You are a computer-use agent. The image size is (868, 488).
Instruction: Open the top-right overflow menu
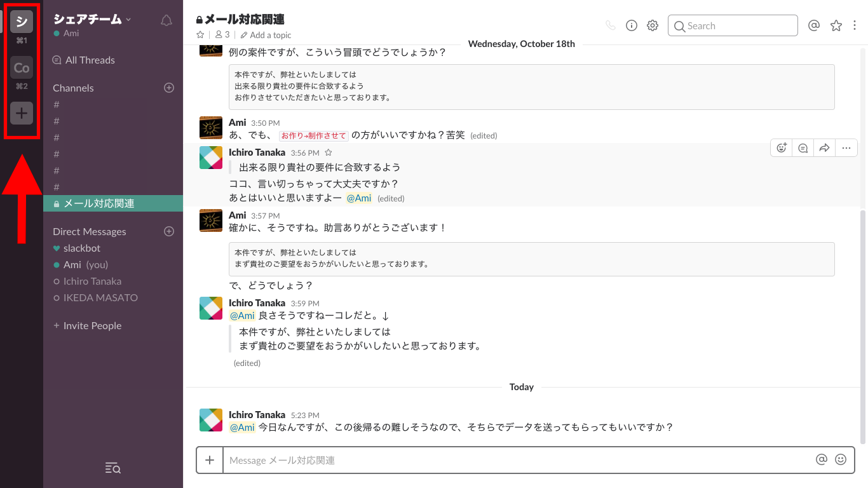(856, 25)
